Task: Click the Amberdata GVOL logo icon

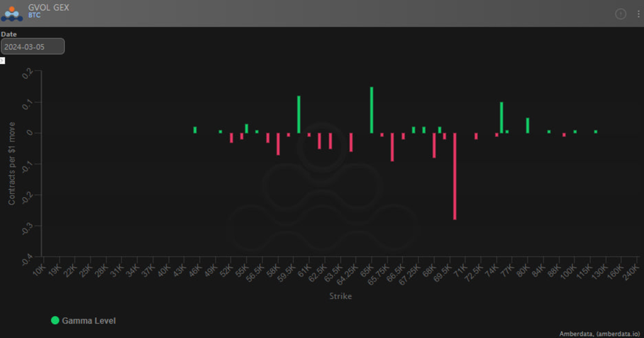Action: [12, 13]
